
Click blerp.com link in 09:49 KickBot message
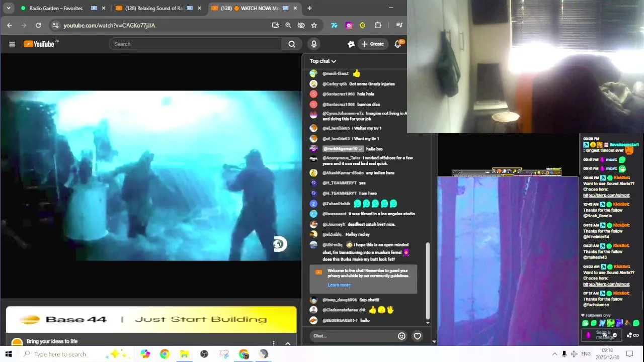click(x=606, y=196)
